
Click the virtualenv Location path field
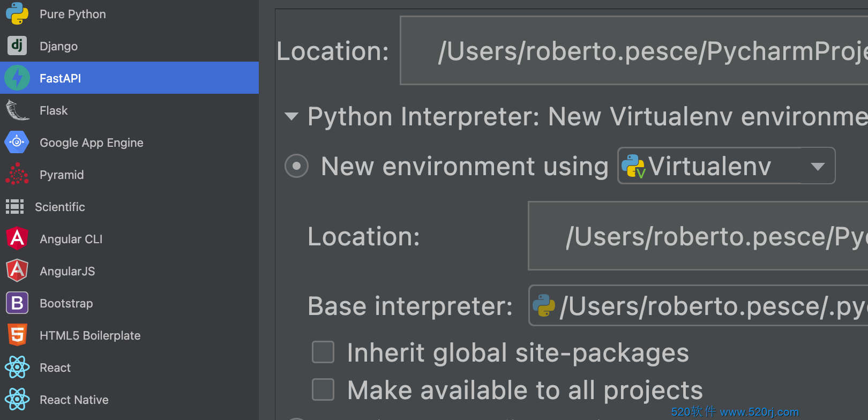pos(698,236)
